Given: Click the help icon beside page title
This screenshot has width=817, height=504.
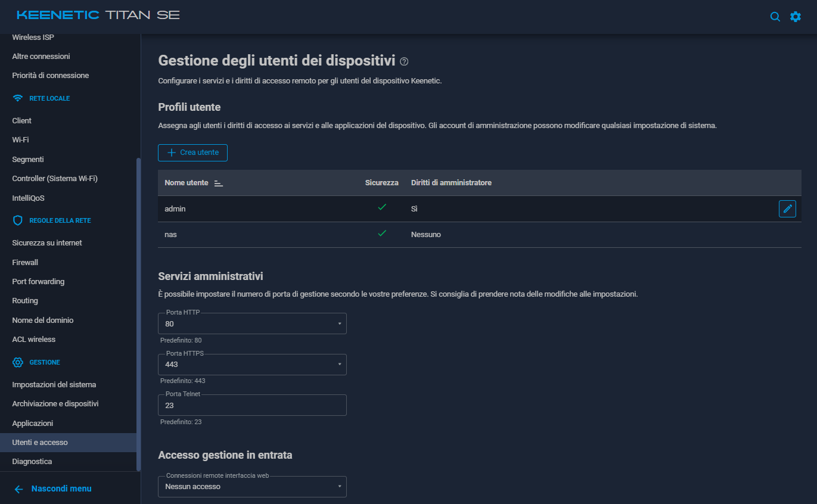Looking at the screenshot, I should tap(404, 61).
